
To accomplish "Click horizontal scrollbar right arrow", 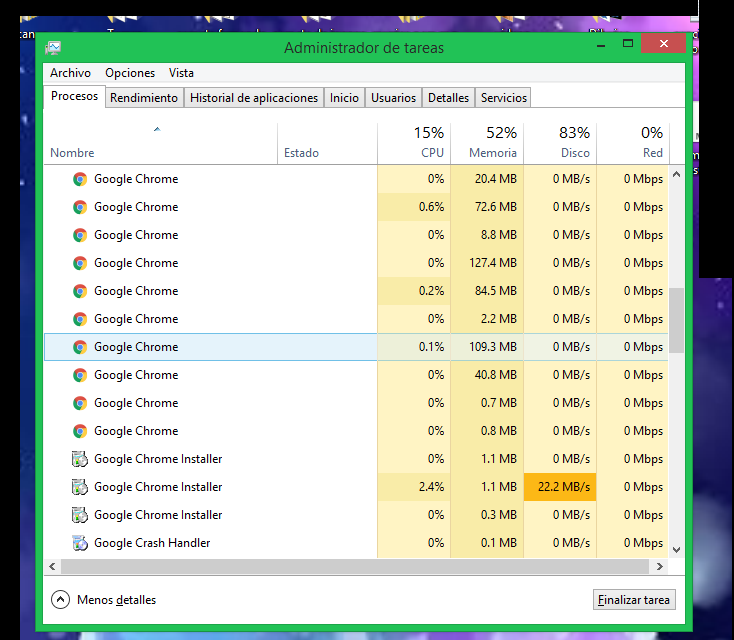I will click(660, 566).
